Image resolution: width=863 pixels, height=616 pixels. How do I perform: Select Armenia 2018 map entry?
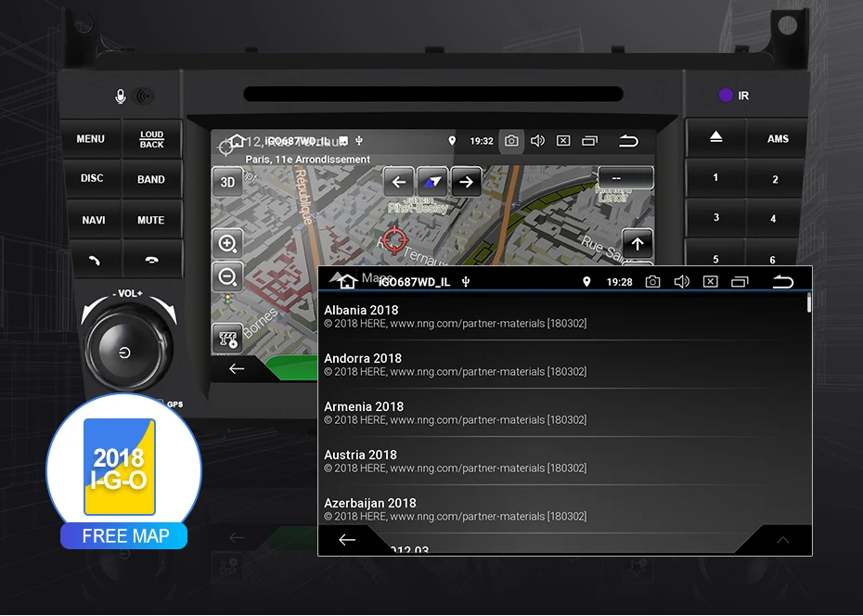click(x=562, y=413)
